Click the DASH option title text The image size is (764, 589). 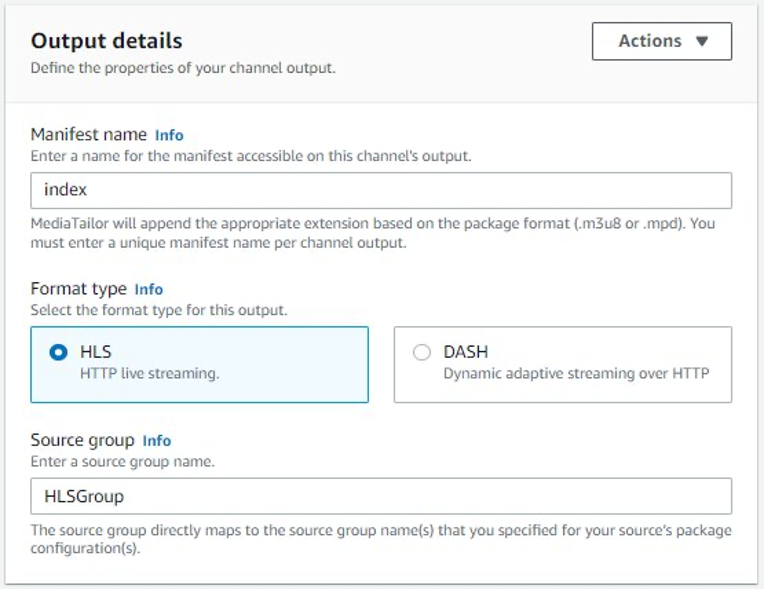(466, 352)
